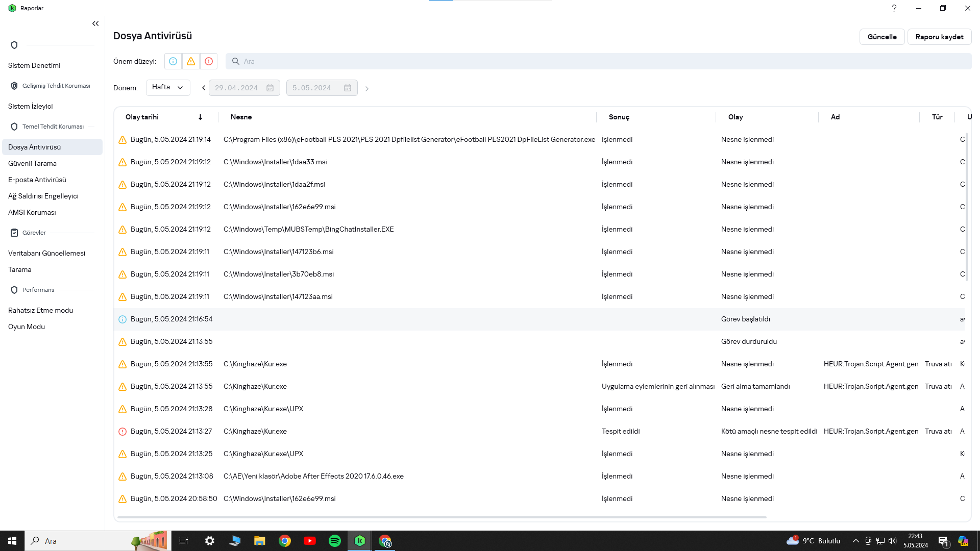
Task: Collapse the sidebar with double chevron
Action: click(95, 23)
